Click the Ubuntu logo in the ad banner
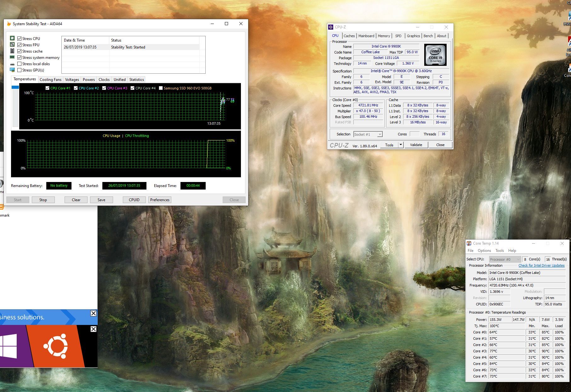The image size is (571, 392). 56,346
